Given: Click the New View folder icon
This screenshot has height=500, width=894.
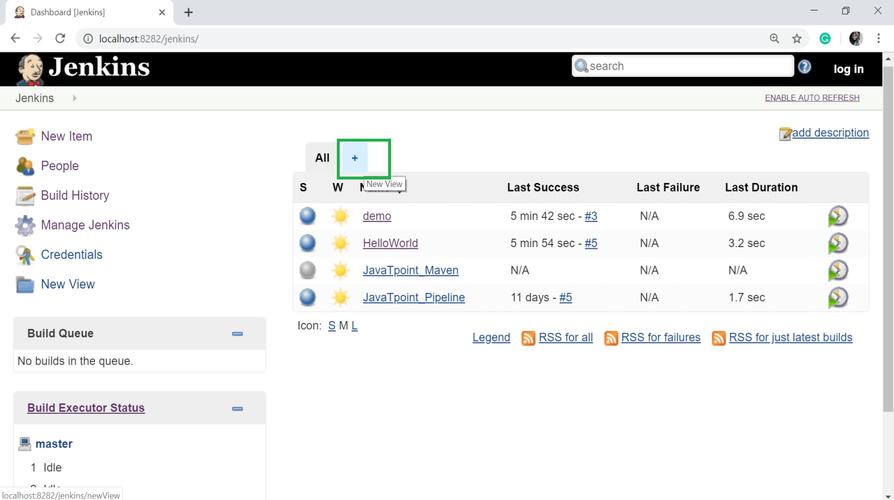Looking at the screenshot, I should pos(25,284).
